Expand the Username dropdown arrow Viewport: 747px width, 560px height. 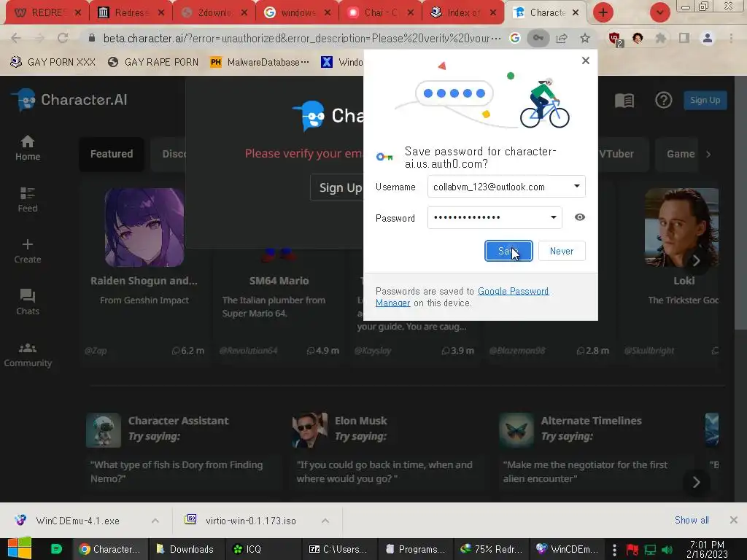point(576,186)
